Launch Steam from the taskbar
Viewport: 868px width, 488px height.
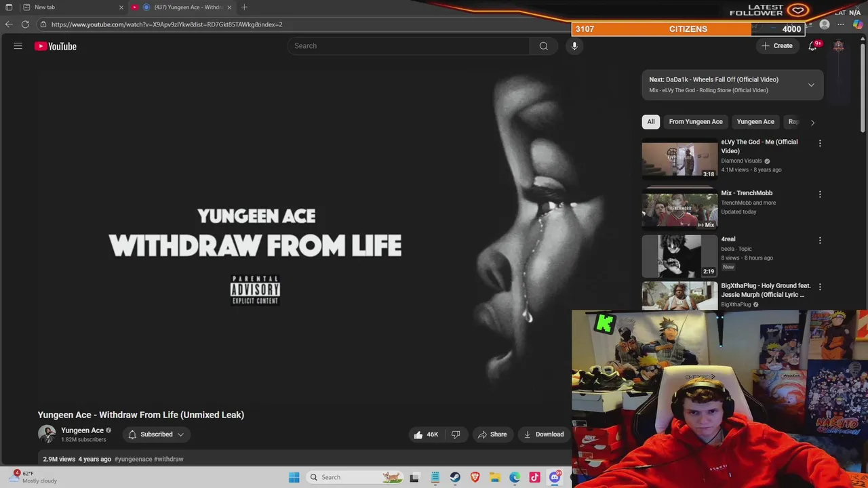click(x=455, y=477)
